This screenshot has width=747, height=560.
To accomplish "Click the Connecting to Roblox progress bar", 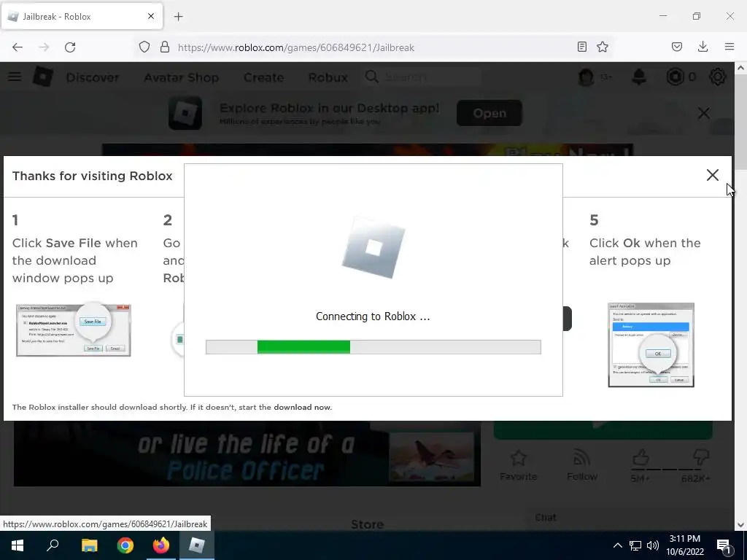I will pos(373,347).
